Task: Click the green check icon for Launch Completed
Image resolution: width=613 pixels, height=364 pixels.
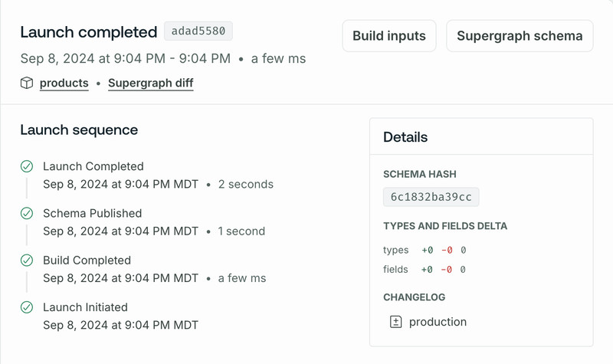Action: click(x=27, y=166)
